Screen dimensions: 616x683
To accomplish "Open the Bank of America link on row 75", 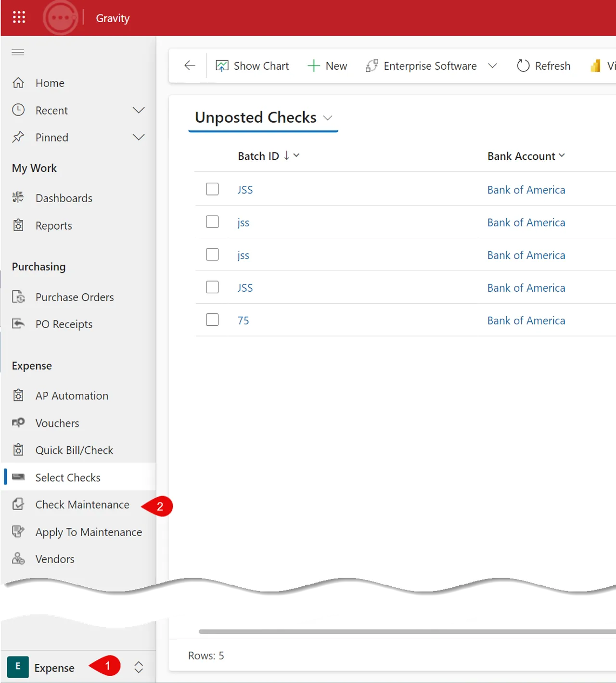I will (x=526, y=320).
